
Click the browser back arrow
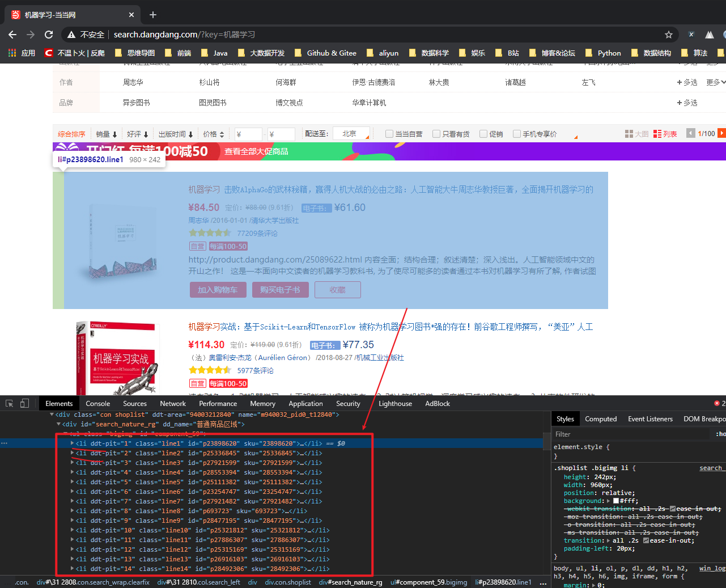tap(12, 35)
